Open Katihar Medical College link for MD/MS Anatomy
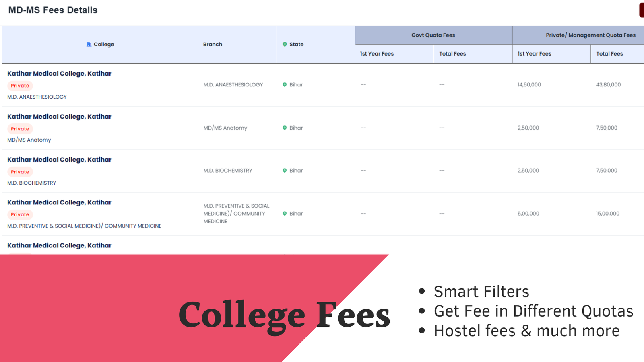 tap(59, 117)
